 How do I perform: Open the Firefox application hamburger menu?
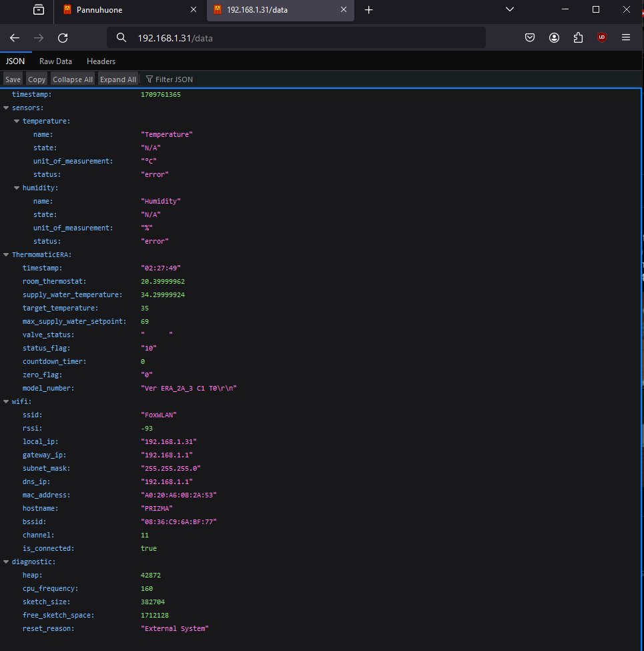coord(626,38)
